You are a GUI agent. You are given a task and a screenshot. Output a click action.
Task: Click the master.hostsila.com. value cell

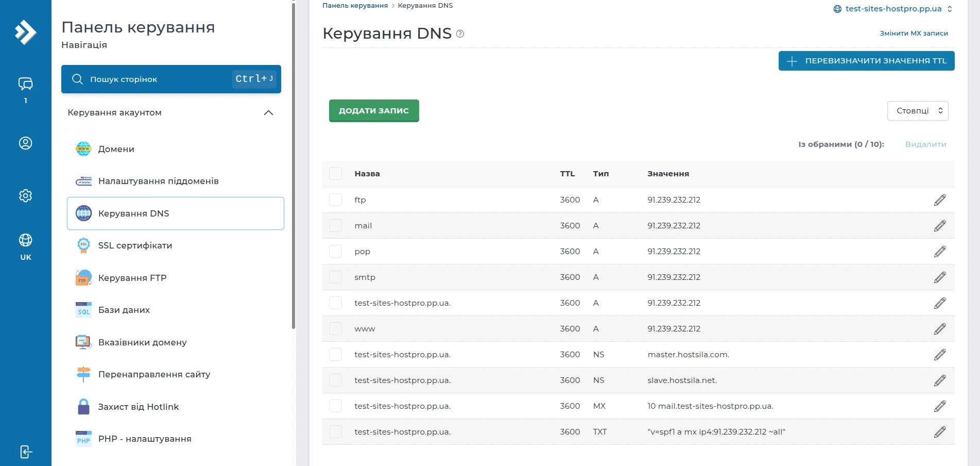coord(688,355)
